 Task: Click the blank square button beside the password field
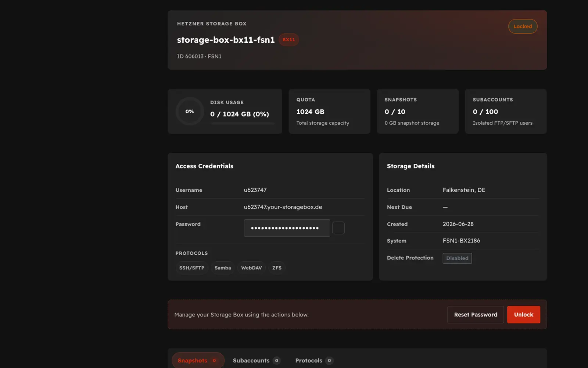pos(338,228)
